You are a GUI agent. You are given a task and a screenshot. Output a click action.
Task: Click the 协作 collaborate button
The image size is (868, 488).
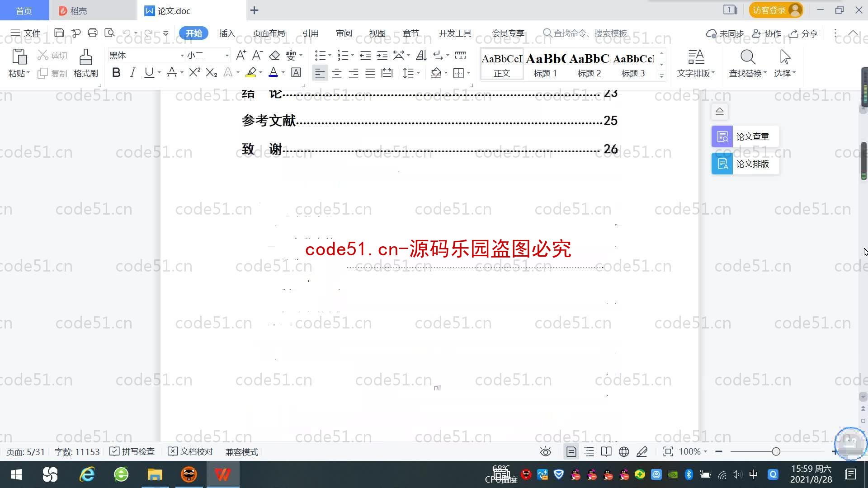pyautogui.click(x=766, y=33)
